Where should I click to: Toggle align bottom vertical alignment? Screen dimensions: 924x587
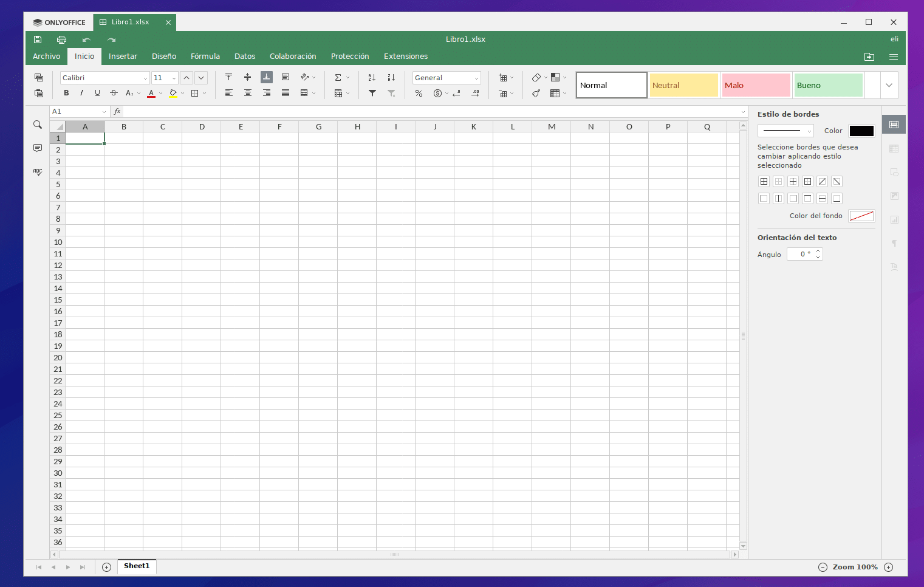pos(266,77)
